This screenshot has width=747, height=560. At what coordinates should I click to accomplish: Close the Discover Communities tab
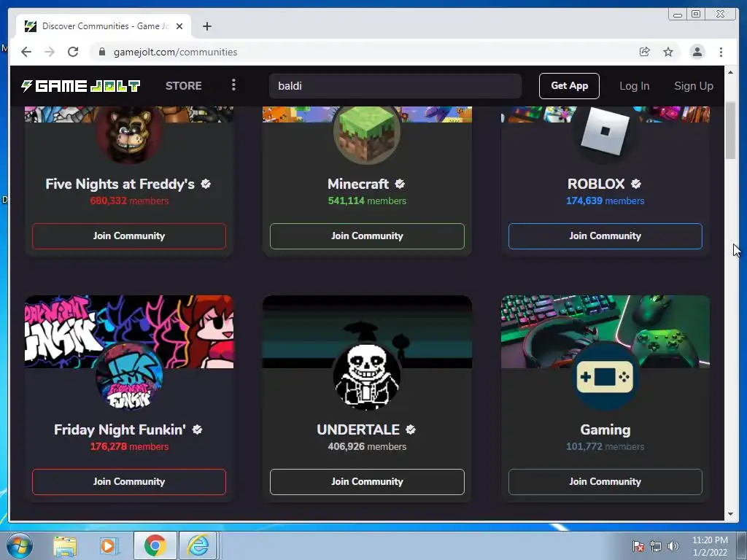(179, 26)
